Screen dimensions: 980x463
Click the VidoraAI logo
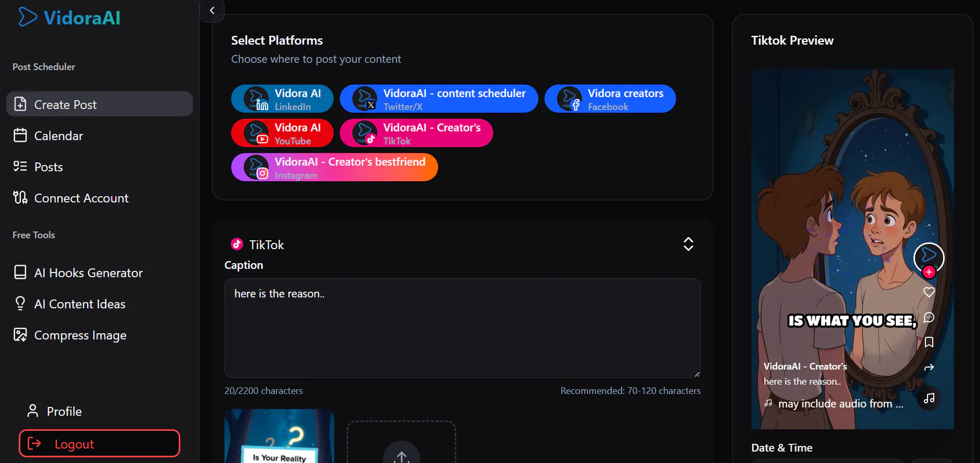tap(69, 18)
